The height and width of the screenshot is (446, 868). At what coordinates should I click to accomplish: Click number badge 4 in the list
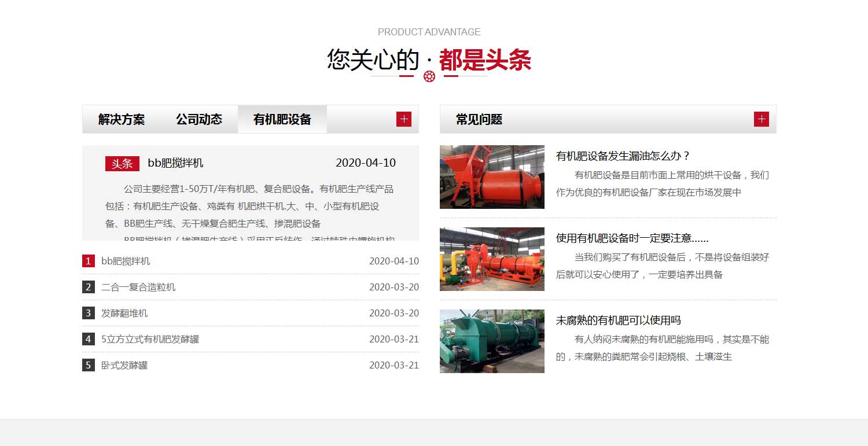click(x=89, y=339)
